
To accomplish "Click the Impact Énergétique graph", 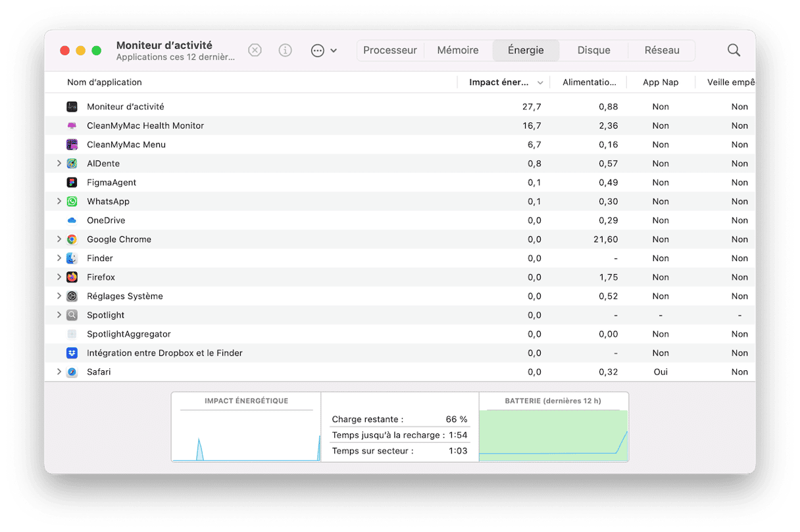I will point(246,427).
